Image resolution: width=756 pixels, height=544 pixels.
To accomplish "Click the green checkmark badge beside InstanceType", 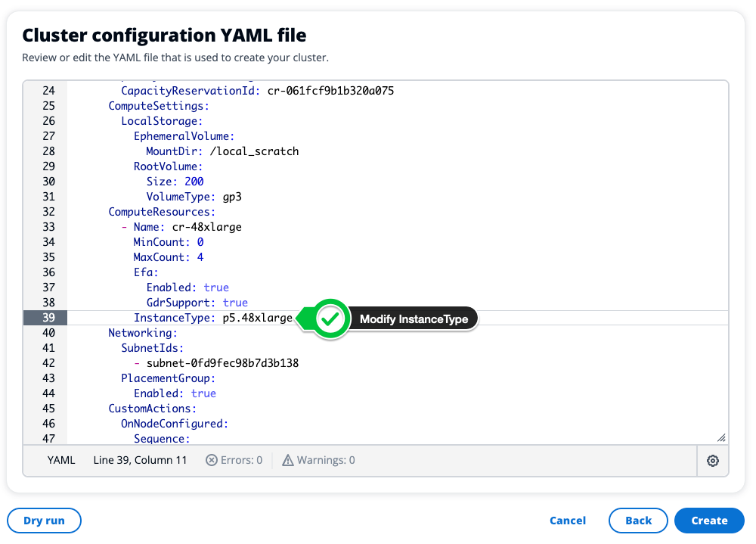I will [330, 319].
